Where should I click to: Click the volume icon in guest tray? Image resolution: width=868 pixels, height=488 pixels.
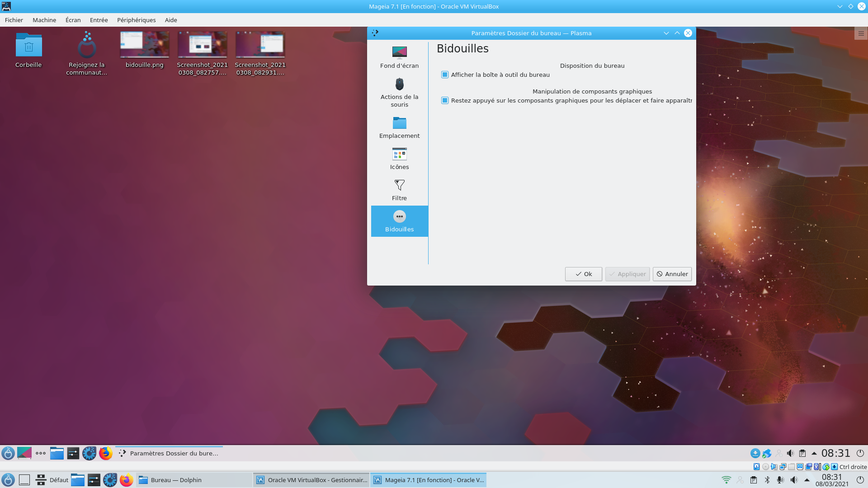[790, 453]
